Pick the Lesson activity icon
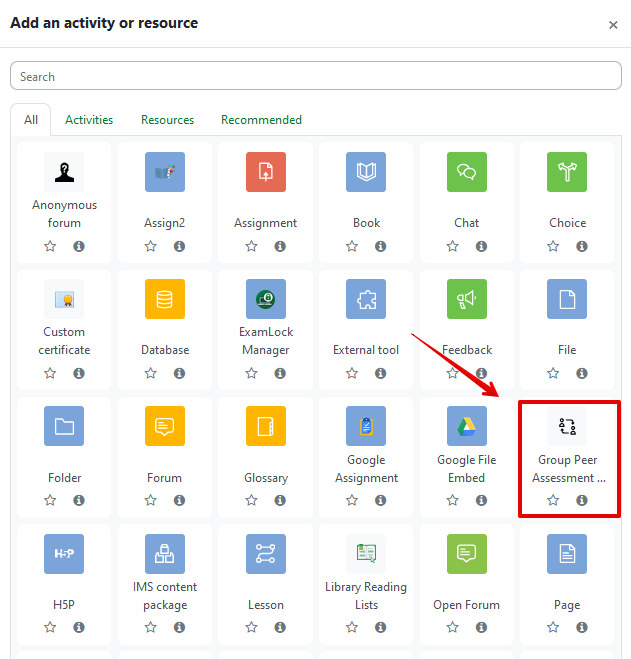631x659 pixels. click(x=266, y=554)
